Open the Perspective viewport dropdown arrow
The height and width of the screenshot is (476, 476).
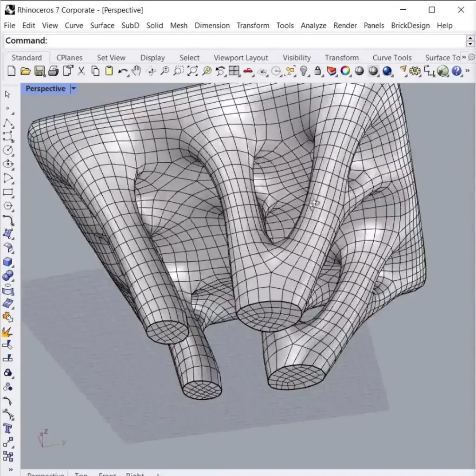(x=73, y=88)
